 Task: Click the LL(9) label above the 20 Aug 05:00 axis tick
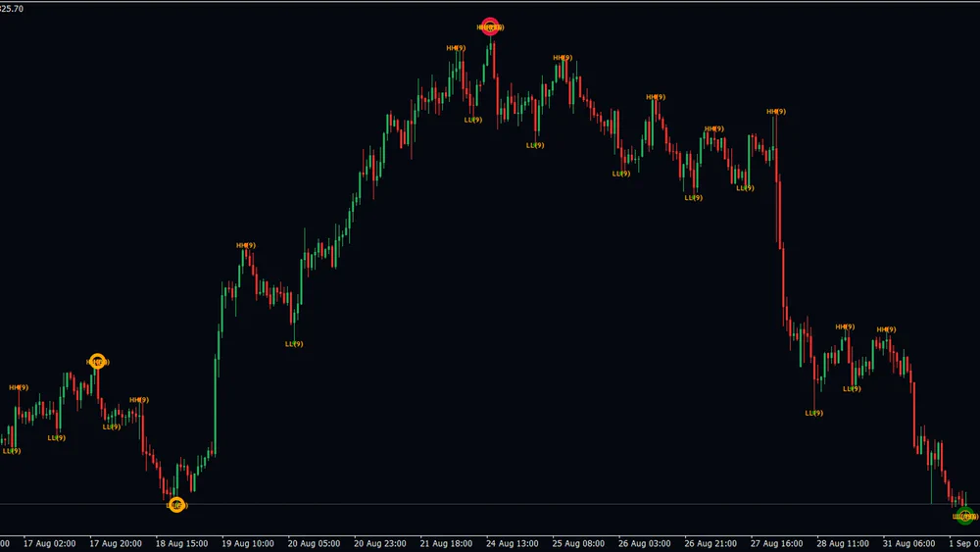[294, 344]
